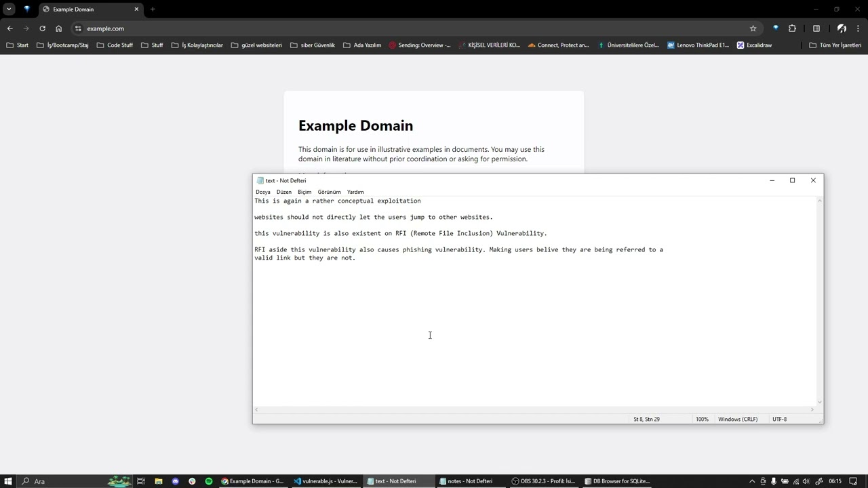This screenshot has height=488, width=868.
Task: Open the Yardım menu in Notepad
Action: pyautogui.click(x=355, y=192)
